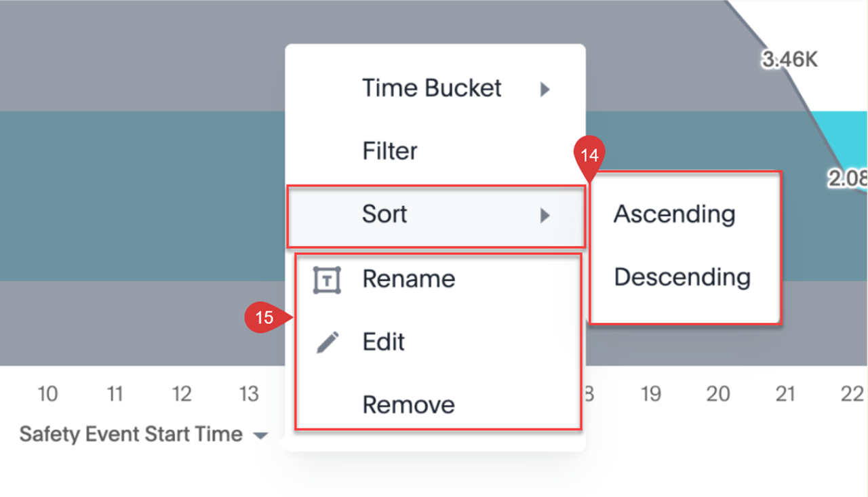Open the Time Bucket menu item

[x=431, y=88]
